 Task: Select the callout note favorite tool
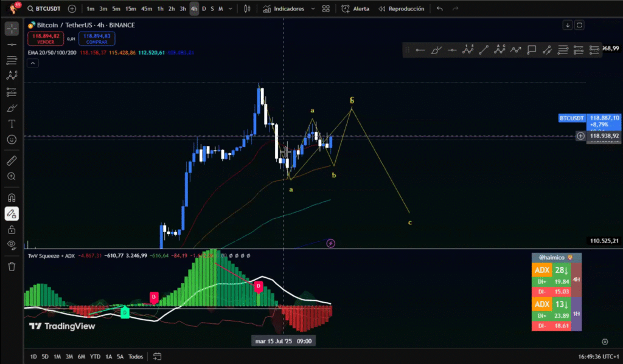[x=531, y=50]
